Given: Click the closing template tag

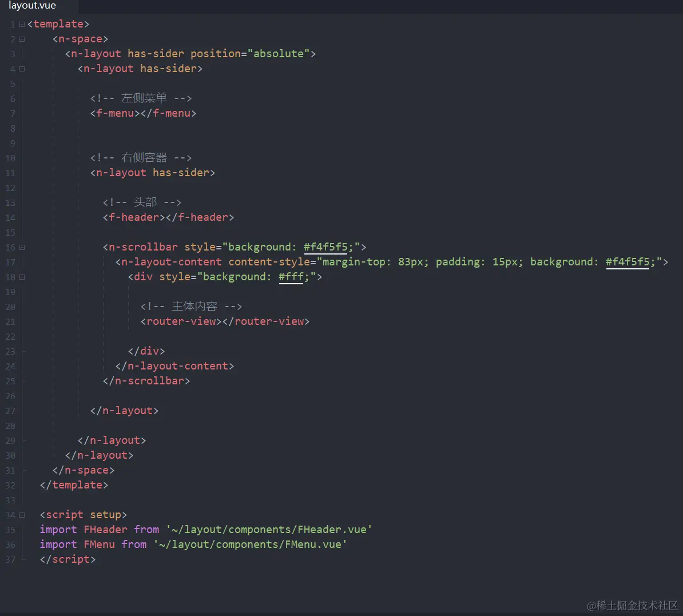Looking at the screenshot, I should (x=74, y=485).
